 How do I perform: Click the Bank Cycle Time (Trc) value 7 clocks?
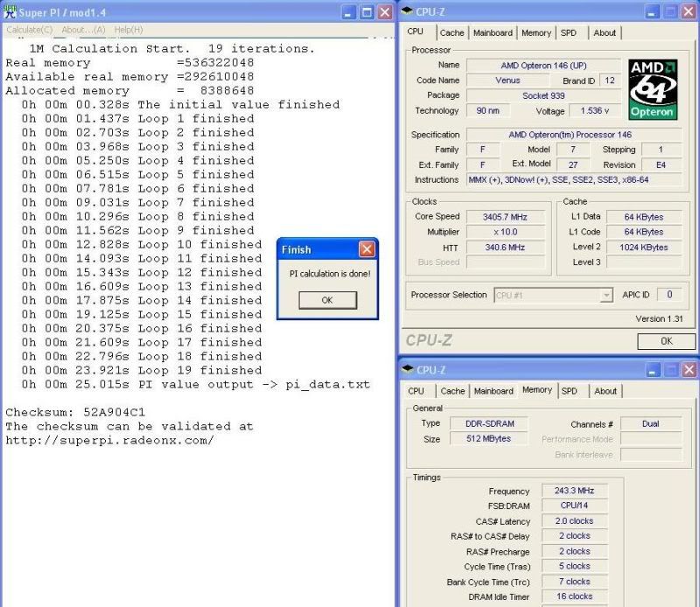[x=575, y=582]
